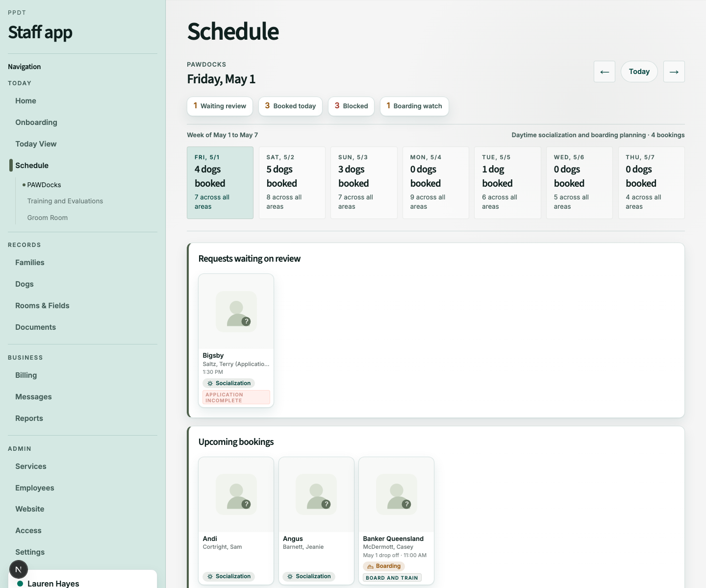Screen dimensions: 706x588
Task: Select Wed, 5/6 day card
Action: (580, 183)
